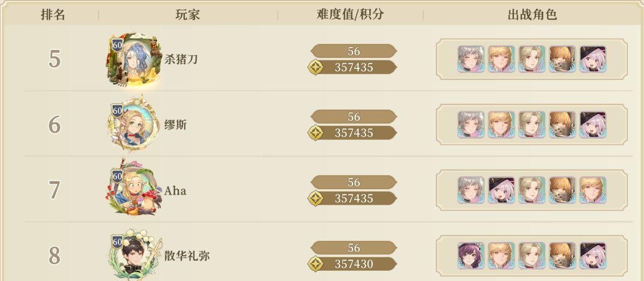Click 散华礼弥's player avatar
644x281 pixels.
135,257
